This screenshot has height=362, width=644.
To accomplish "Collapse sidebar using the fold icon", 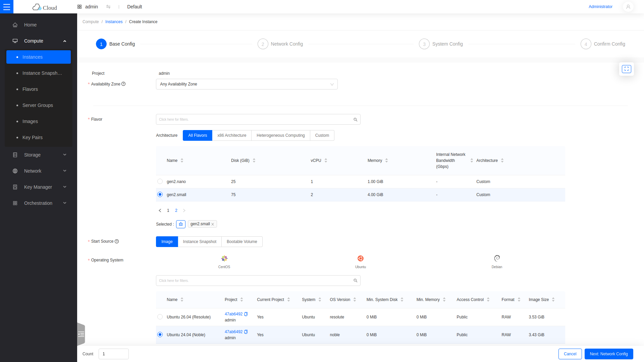I will click(81, 334).
